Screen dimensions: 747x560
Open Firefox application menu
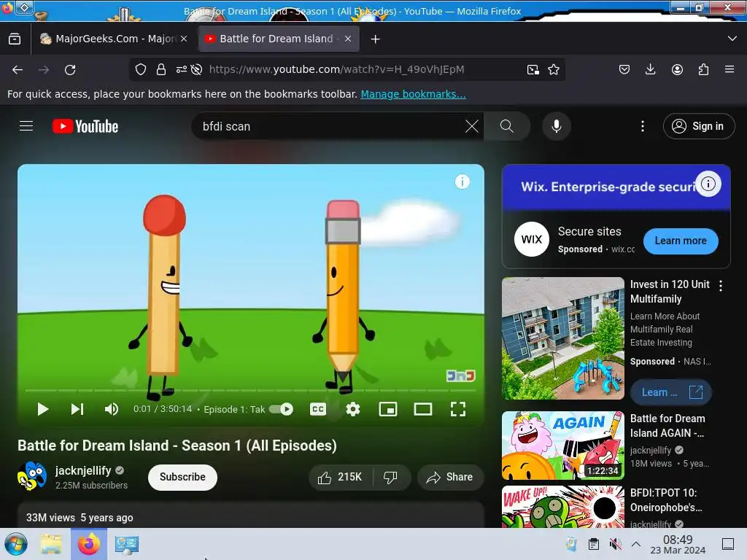pos(729,69)
